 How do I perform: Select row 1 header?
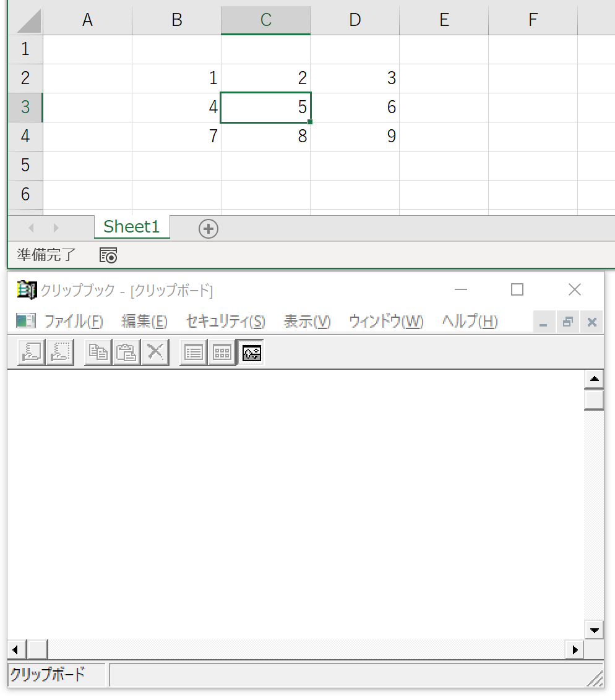(x=25, y=49)
